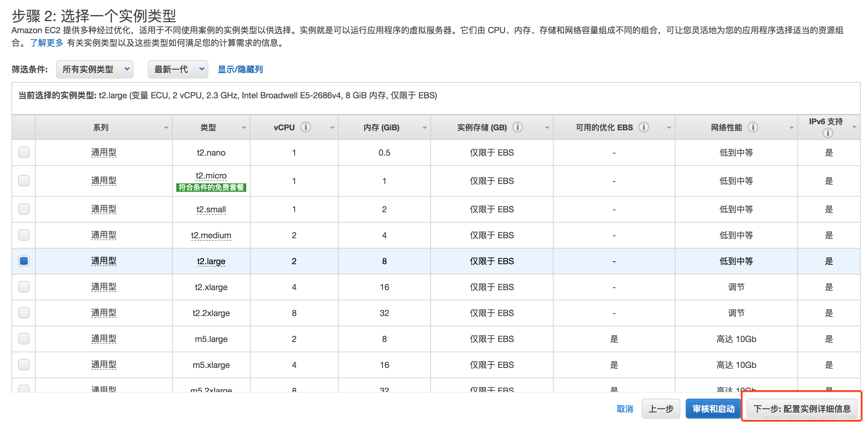Click the 类型 column header
Viewport: 868px width, 424px height.
(x=211, y=128)
